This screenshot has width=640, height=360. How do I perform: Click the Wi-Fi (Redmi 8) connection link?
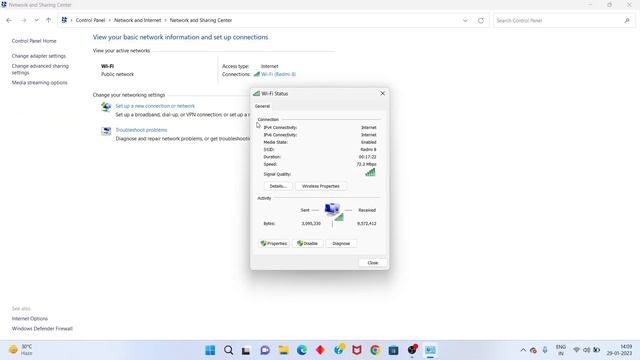(278, 74)
